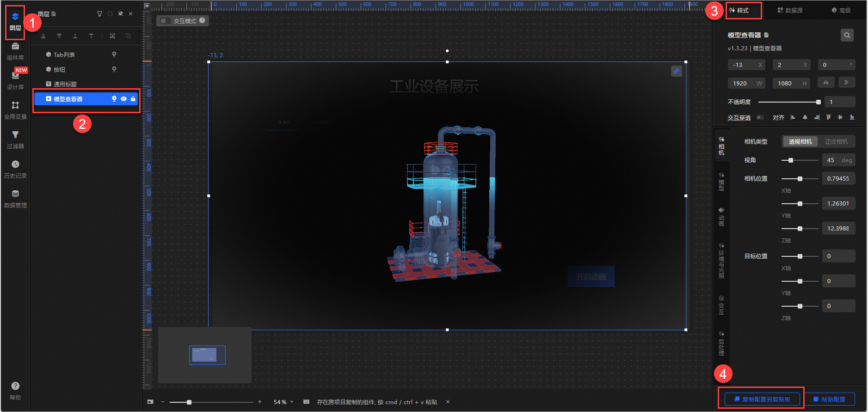The height and width of the screenshot is (412, 868).
Task: Open the 图层 layers sidebar panel
Action: click(x=15, y=22)
